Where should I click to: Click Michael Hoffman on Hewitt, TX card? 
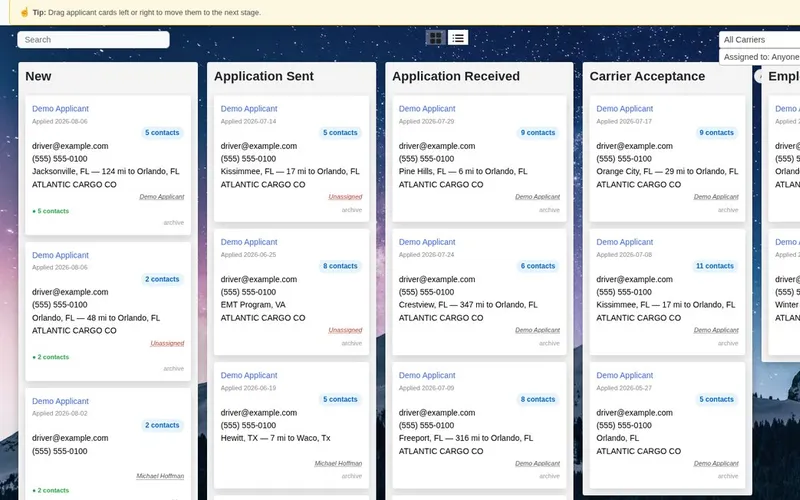click(x=338, y=463)
